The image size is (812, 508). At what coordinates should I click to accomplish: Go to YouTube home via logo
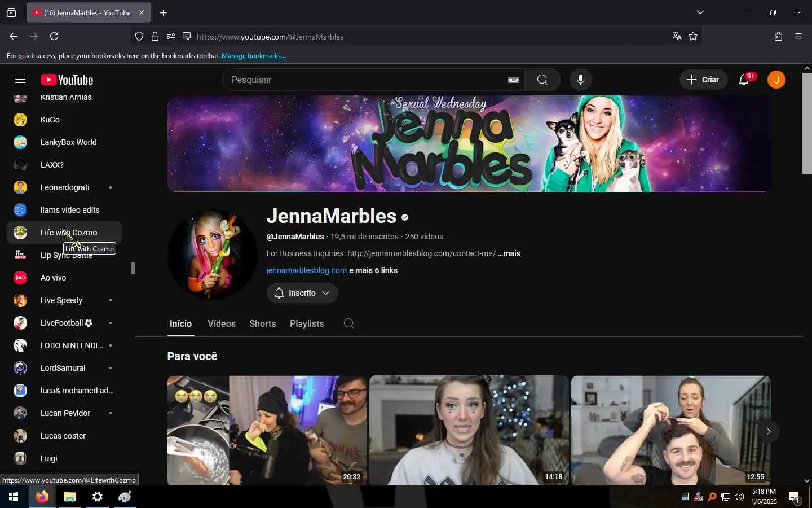tap(67, 80)
